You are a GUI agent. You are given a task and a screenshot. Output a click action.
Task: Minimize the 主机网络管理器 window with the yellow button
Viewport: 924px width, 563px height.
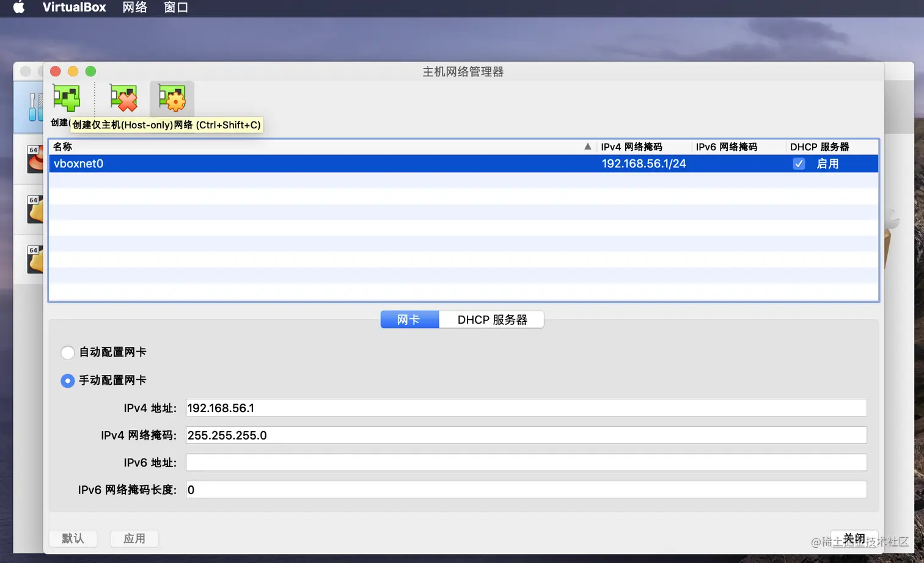[x=73, y=71]
